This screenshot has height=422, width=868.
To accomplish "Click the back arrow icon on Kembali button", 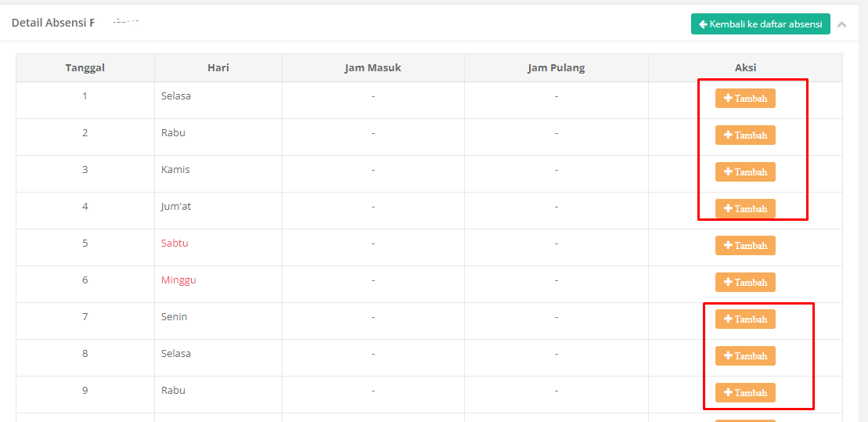I will coord(704,24).
